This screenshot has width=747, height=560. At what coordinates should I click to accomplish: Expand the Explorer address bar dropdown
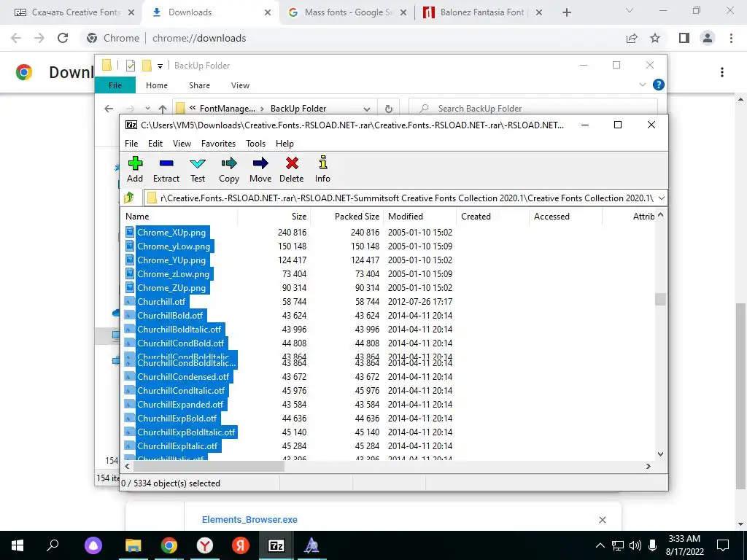pos(367,109)
